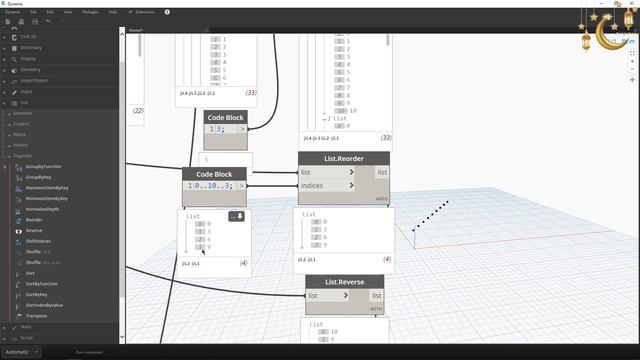This screenshot has width=640, height=360.
Task: Expand the Match subcategory under List
Action: [9, 135]
